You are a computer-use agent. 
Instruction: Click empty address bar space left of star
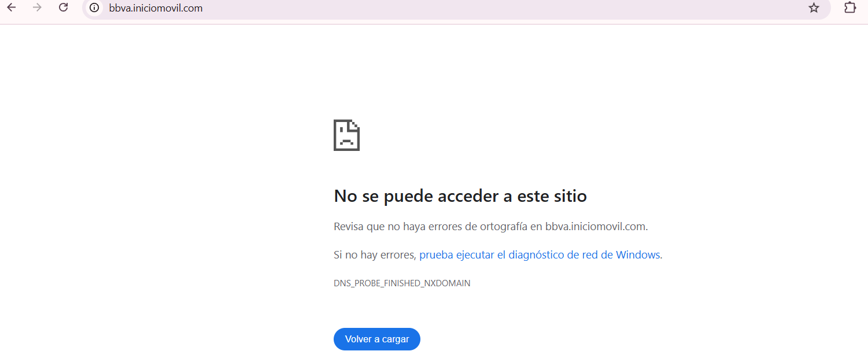(520, 9)
